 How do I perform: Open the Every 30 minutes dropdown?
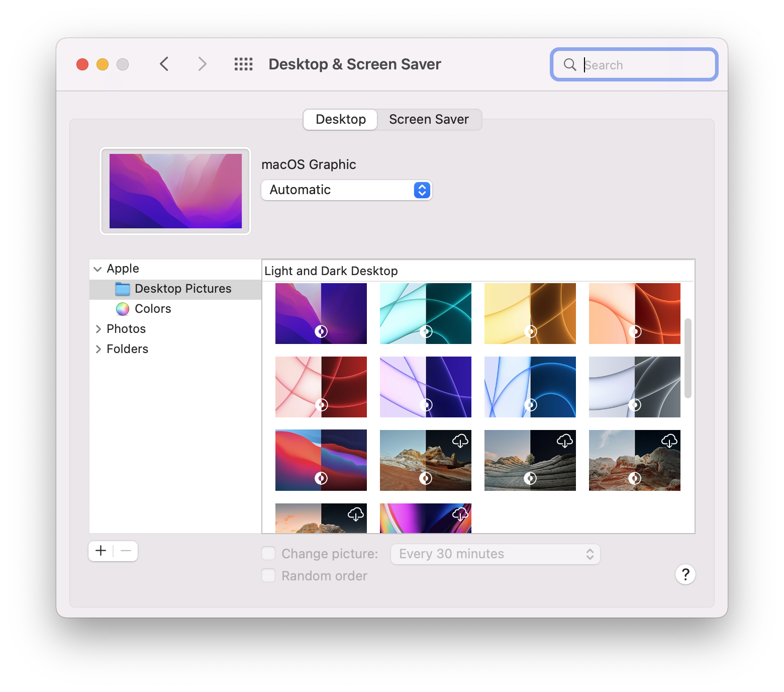495,554
